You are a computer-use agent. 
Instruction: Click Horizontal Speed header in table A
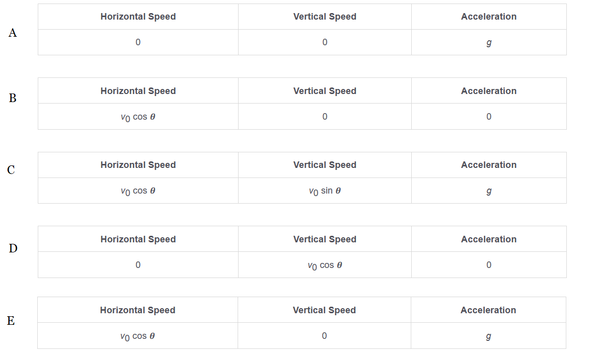[138, 17]
